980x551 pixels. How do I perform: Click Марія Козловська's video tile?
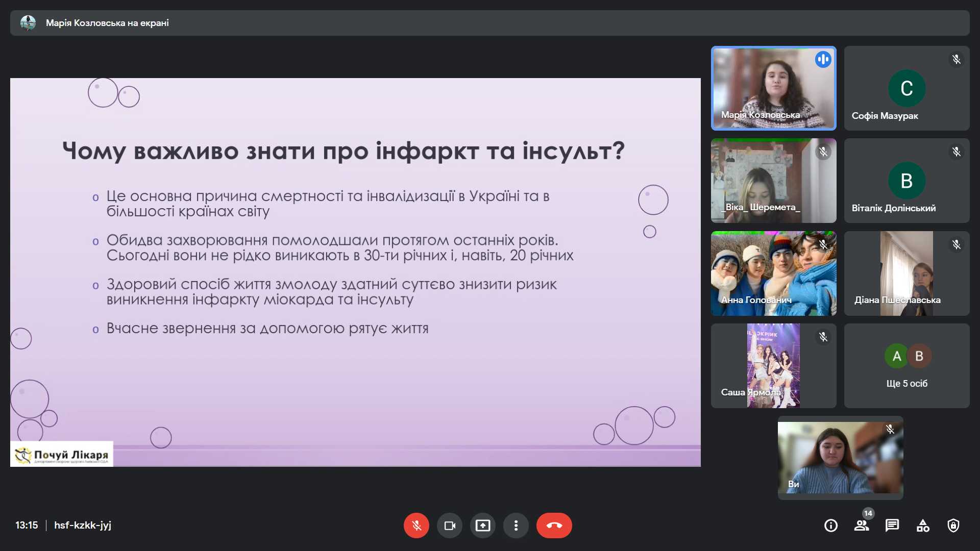click(x=773, y=88)
